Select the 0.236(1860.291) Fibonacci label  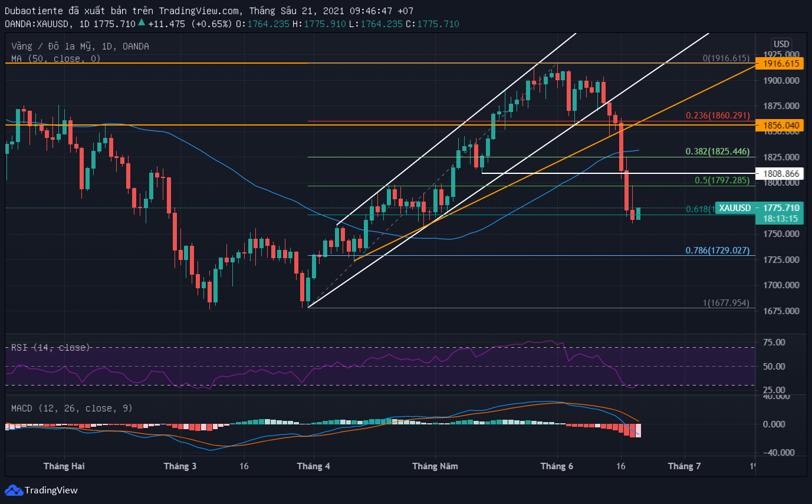coord(718,116)
